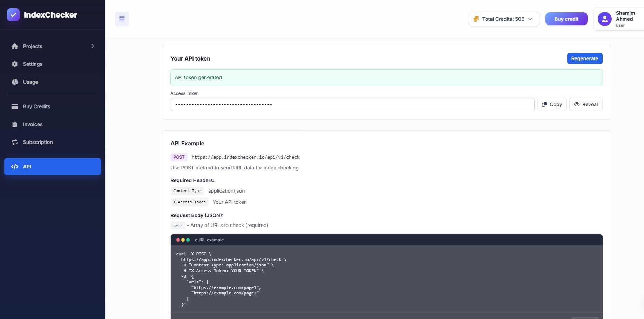Regenerate the API token

[584, 58]
